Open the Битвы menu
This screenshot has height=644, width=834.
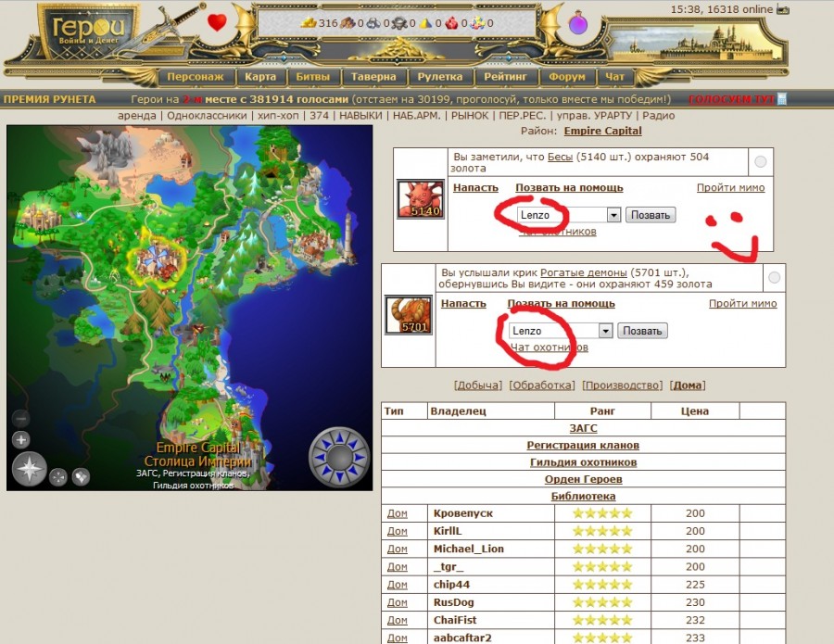313,77
